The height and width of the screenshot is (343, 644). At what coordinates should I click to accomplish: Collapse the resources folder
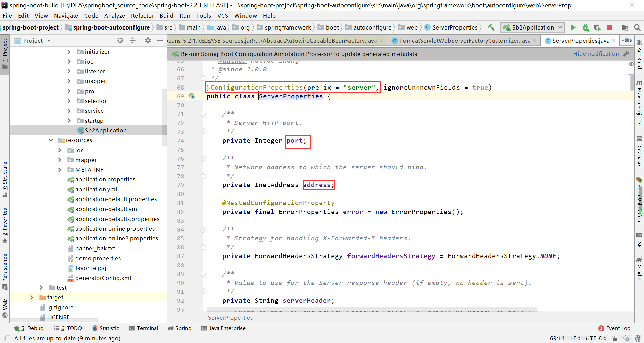click(51, 140)
